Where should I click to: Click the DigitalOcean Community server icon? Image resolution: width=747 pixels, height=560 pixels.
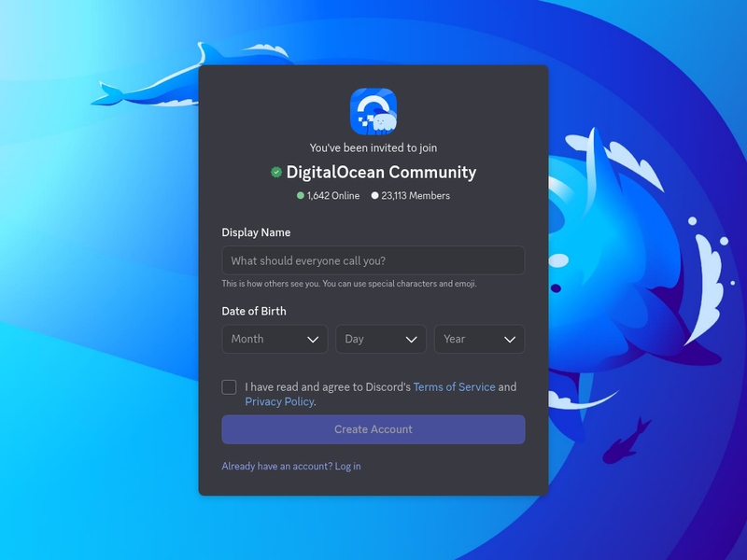pyautogui.click(x=373, y=111)
